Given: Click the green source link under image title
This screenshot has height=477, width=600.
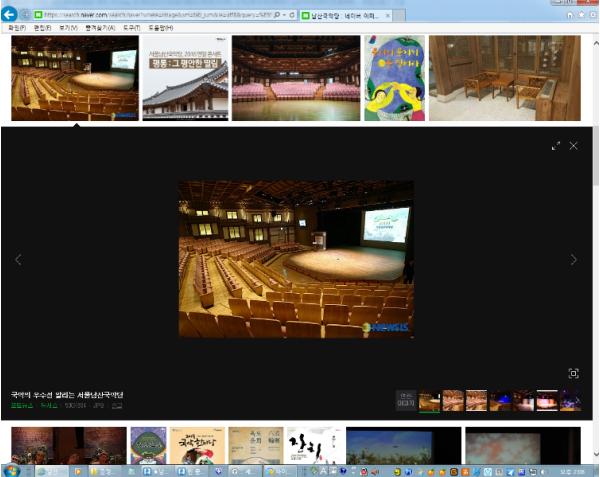Looking at the screenshot, I should [21, 406].
